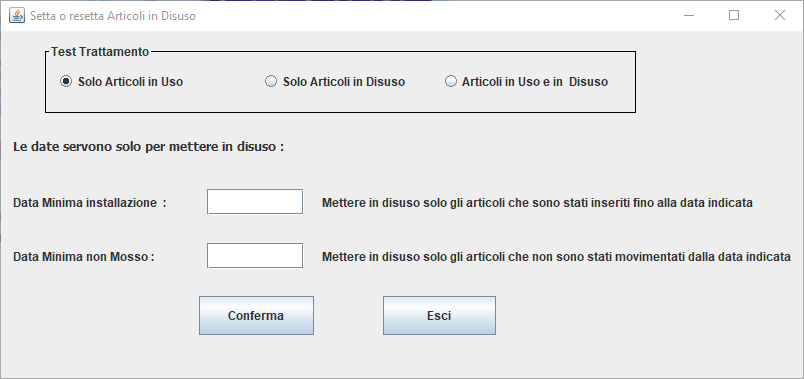
Task: Enable Articoli in Uso e in Disuso
Action: pos(527,82)
